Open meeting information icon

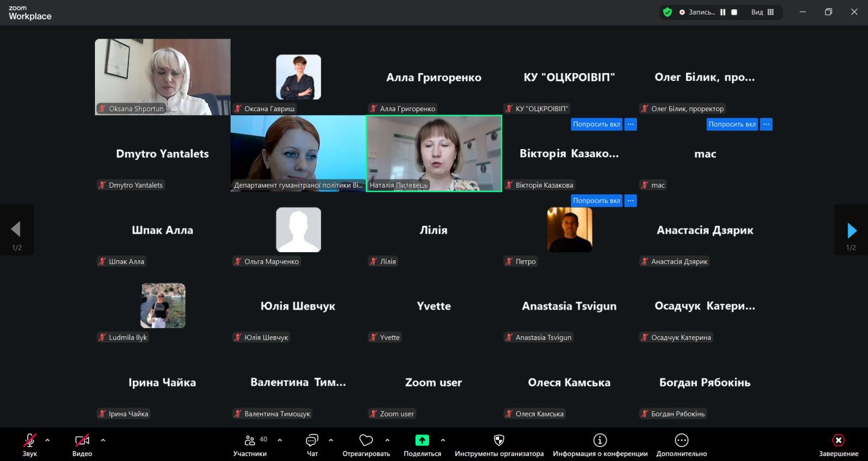pyautogui.click(x=600, y=440)
